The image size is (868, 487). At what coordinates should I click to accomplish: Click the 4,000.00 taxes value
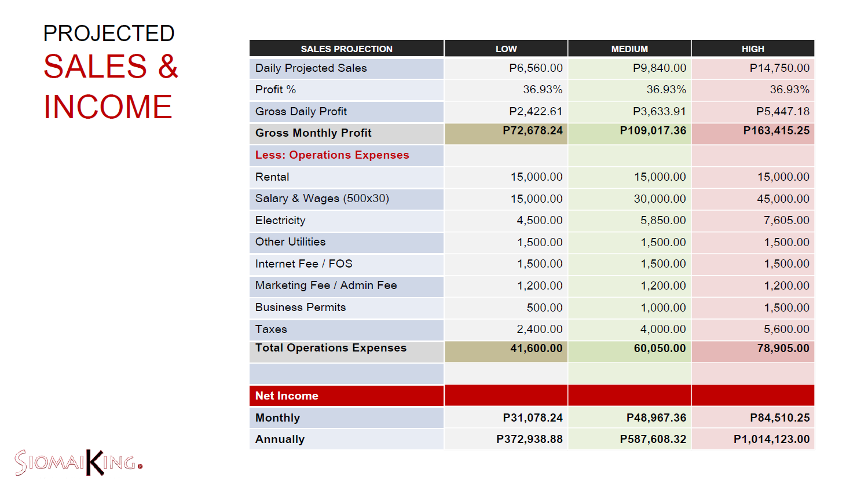point(663,329)
